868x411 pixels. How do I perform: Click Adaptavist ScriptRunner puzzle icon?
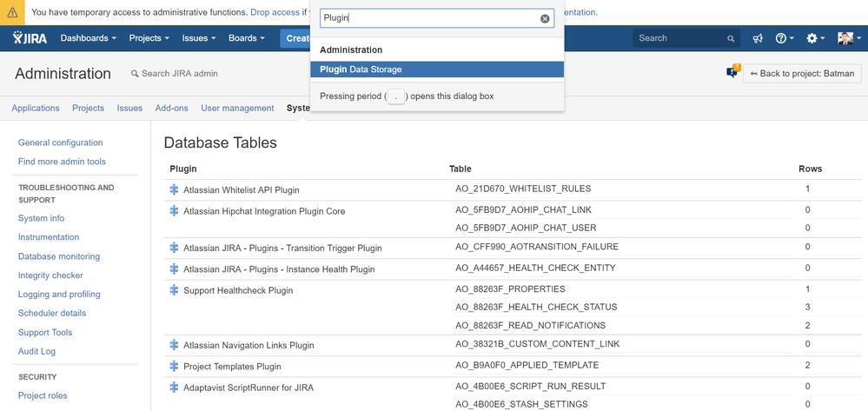174,388
